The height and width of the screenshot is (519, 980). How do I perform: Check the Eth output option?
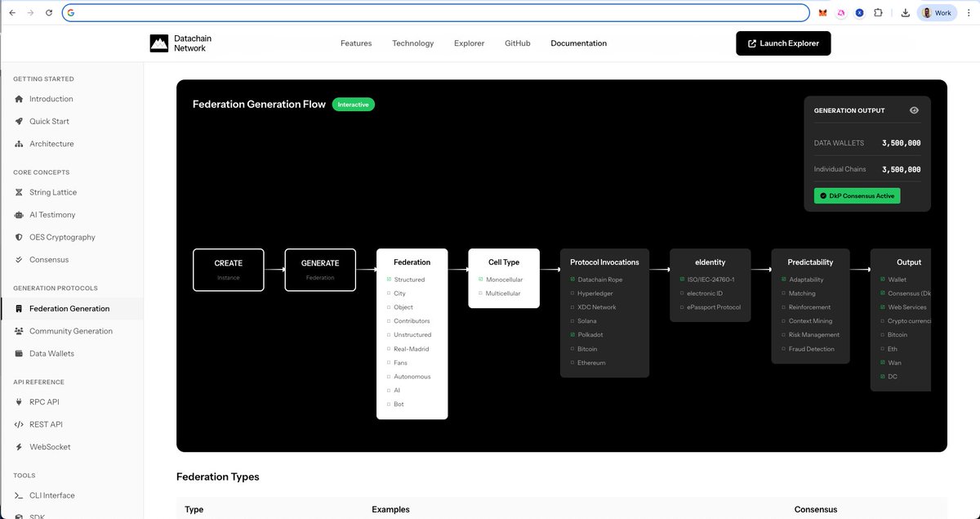(883, 349)
